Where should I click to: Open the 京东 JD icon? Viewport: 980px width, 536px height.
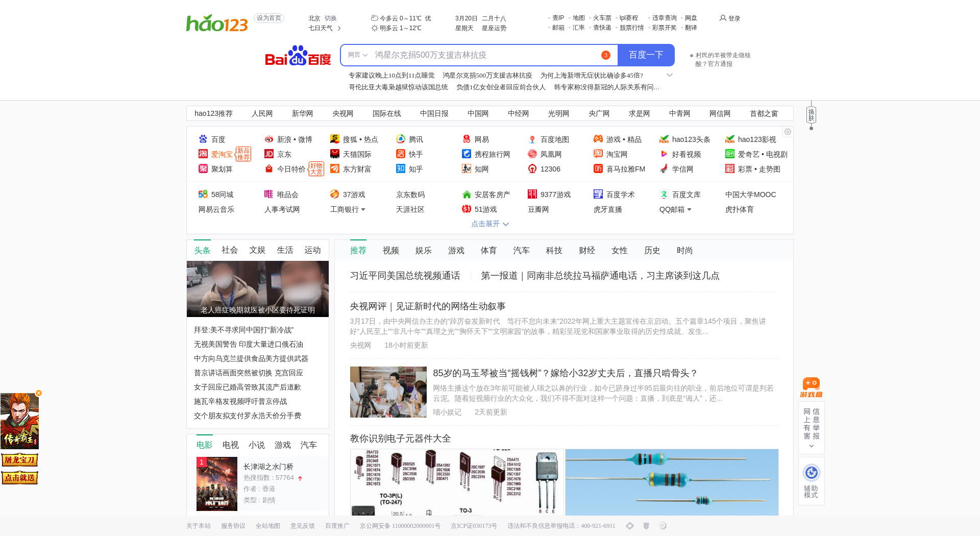click(x=269, y=154)
